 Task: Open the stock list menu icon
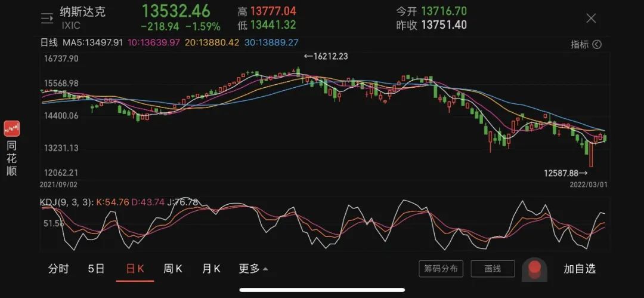point(47,18)
